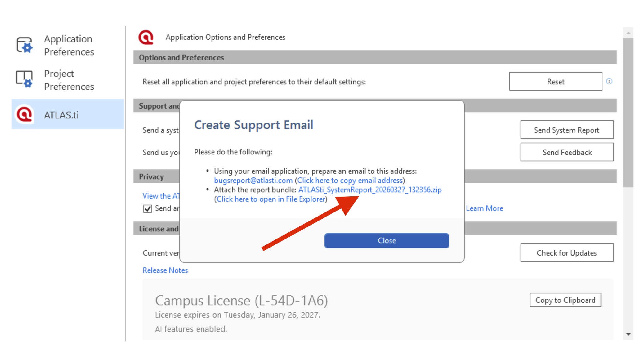This screenshot has width=644, height=353.
Task: Click scrollbar up arrow
Action: click(628, 33)
